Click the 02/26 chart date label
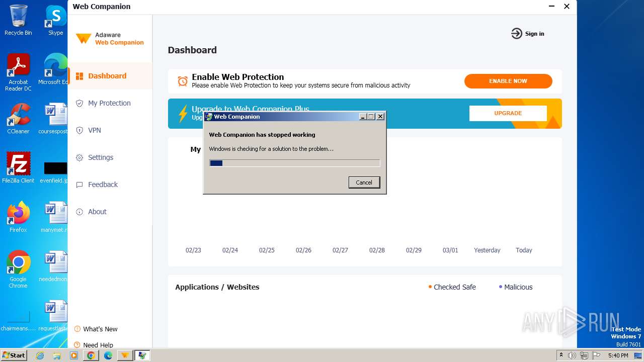 pyautogui.click(x=303, y=250)
